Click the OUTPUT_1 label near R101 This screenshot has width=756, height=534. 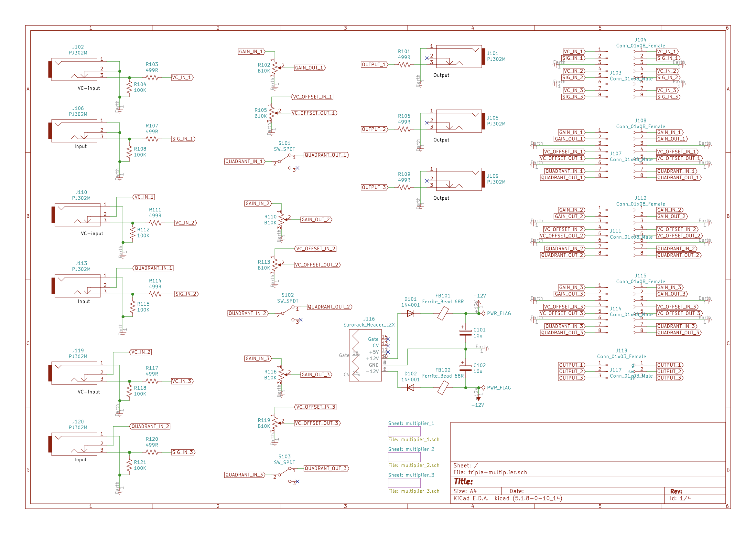[x=375, y=65]
